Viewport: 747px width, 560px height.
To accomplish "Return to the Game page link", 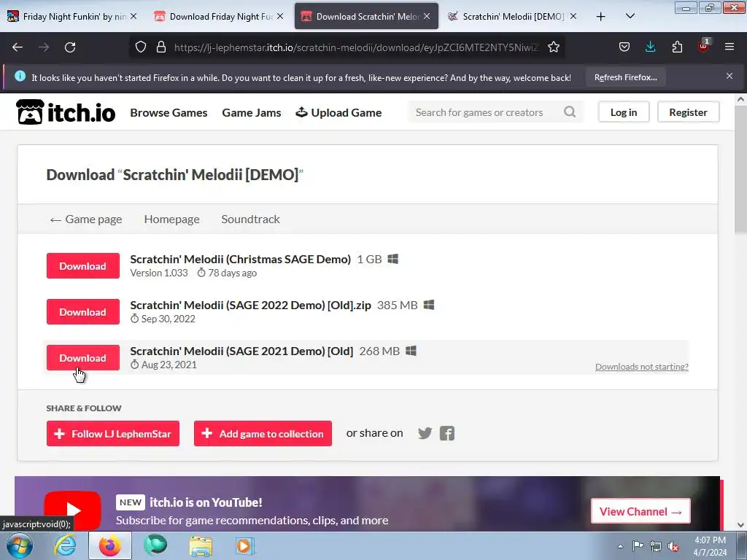I will 86,219.
